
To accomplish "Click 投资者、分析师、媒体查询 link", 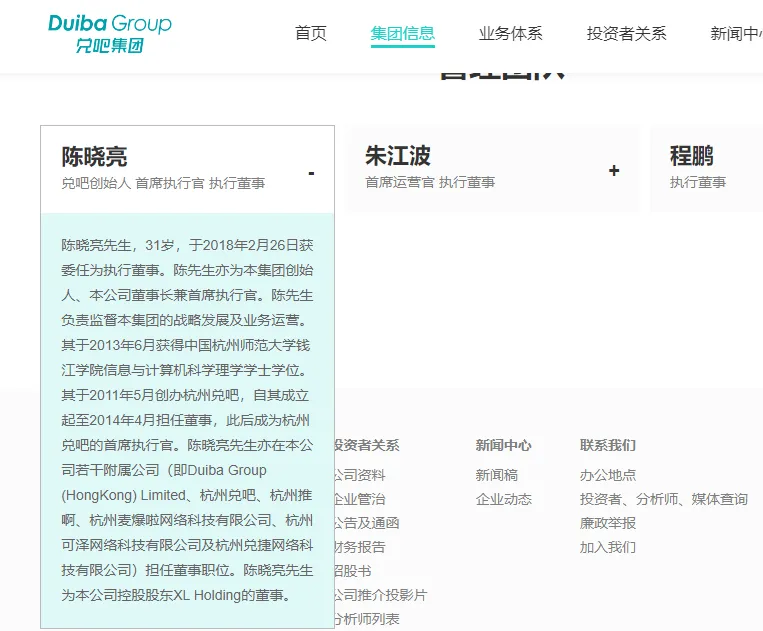I will [663, 499].
